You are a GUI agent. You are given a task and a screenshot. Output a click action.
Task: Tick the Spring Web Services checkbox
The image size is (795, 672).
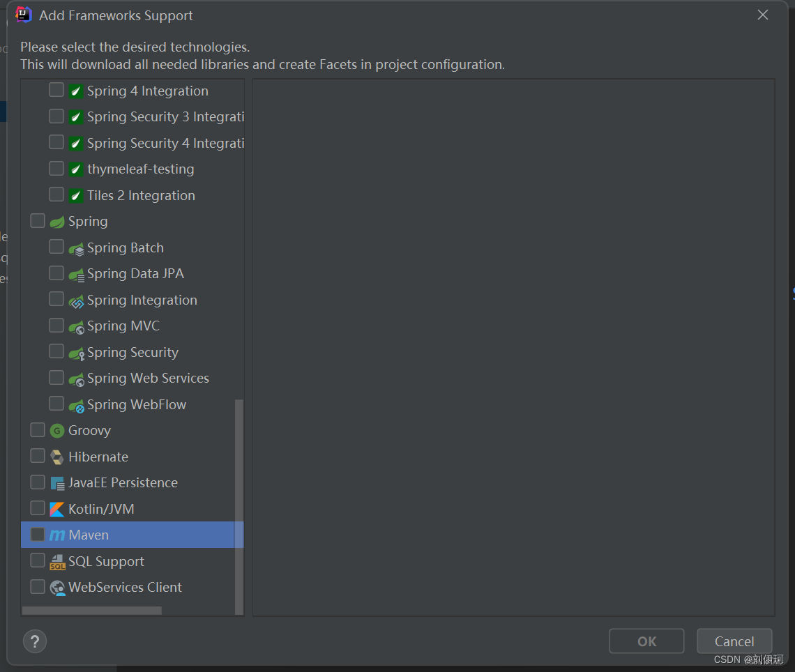pos(56,378)
